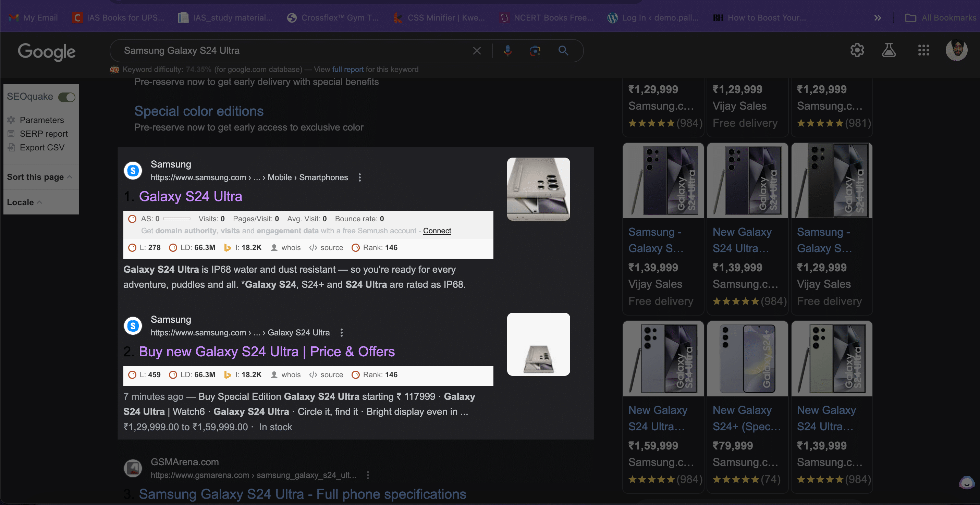Toggle the SEOquake switch off
The width and height of the screenshot is (980, 505).
tap(66, 97)
